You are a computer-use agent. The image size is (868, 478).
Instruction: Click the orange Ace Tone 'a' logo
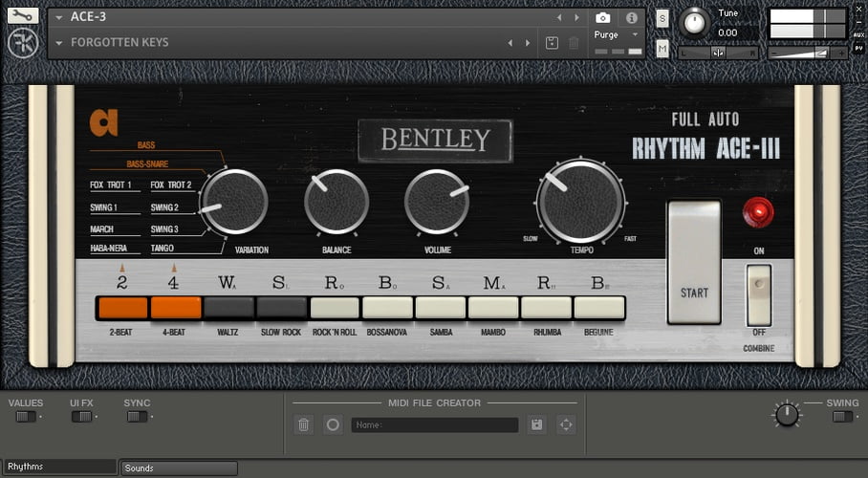pyautogui.click(x=103, y=122)
